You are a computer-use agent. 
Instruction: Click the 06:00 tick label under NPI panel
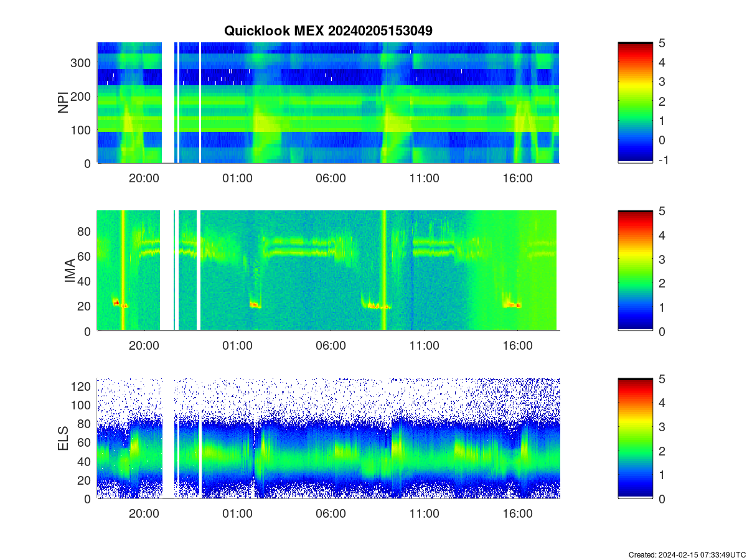coord(331,178)
